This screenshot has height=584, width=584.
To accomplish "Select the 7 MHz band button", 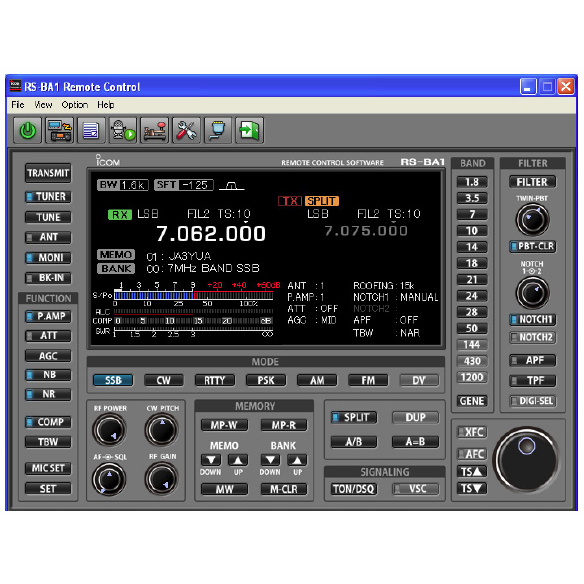I will click(472, 215).
